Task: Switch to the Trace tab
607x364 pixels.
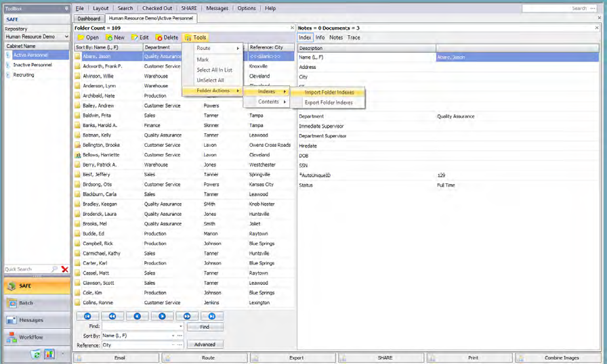Action: point(354,37)
